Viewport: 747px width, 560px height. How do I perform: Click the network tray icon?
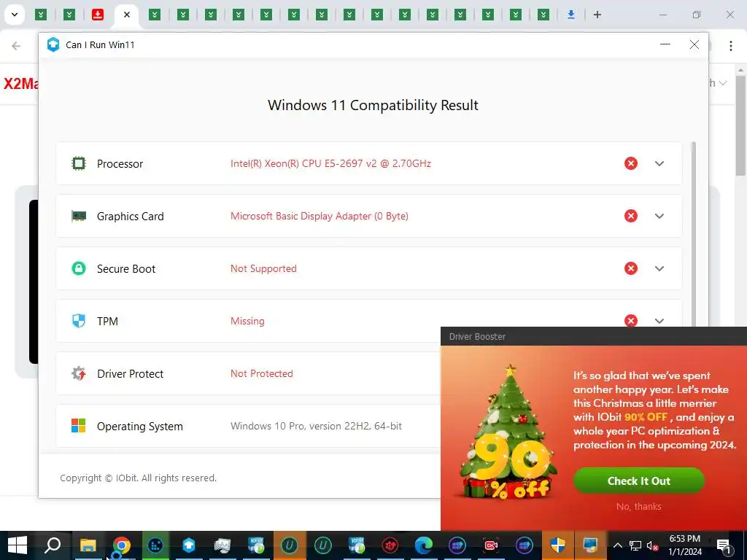[x=635, y=545]
